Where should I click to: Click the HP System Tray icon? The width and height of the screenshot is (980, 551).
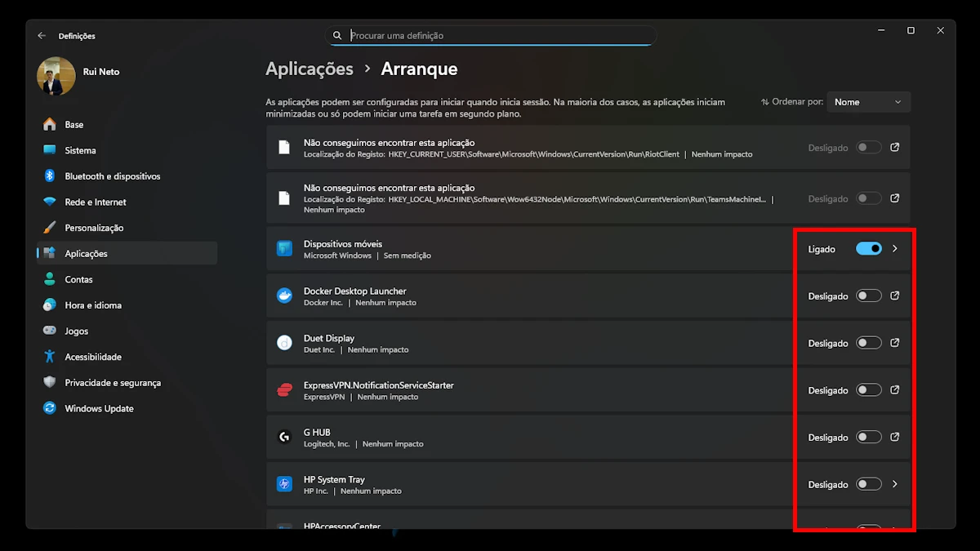(x=284, y=485)
